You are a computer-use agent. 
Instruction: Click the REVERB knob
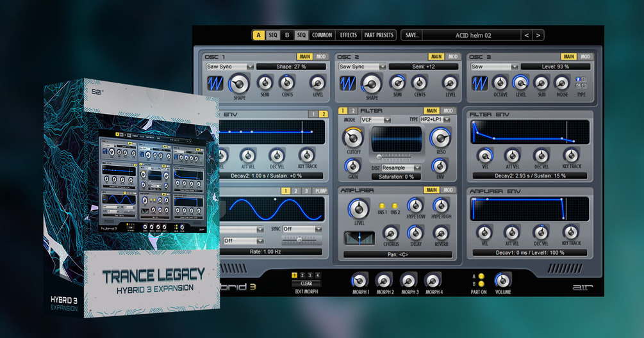[x=441, y=233]
